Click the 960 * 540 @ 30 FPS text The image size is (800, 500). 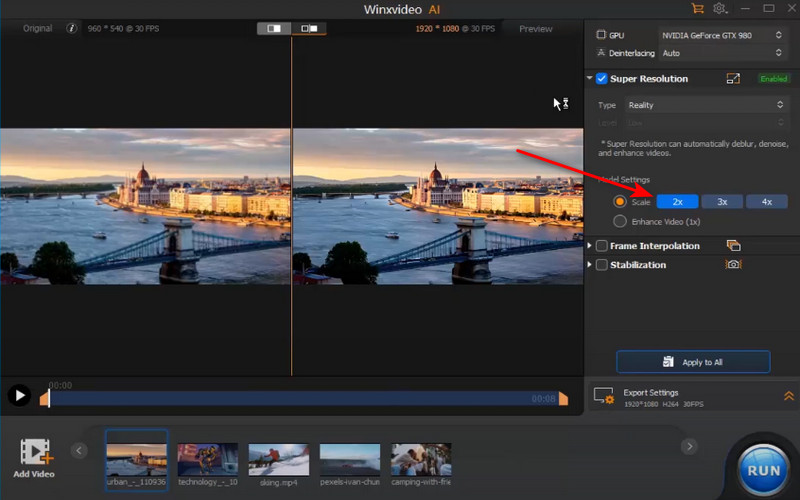point(123,29)
